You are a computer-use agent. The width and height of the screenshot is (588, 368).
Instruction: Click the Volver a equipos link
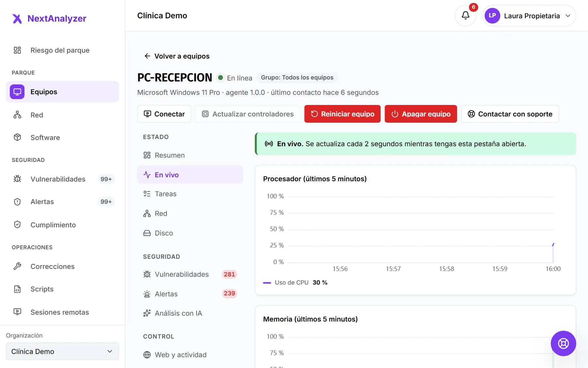177,56
